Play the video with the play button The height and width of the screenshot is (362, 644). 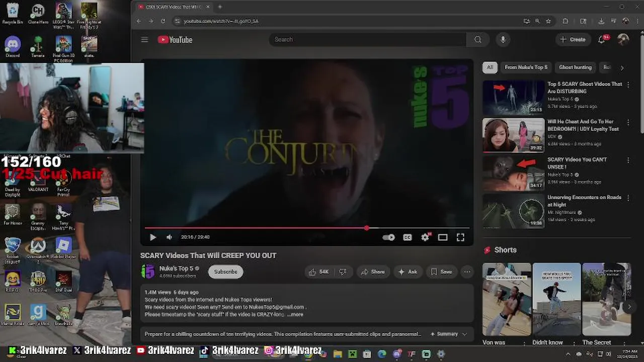153,237
